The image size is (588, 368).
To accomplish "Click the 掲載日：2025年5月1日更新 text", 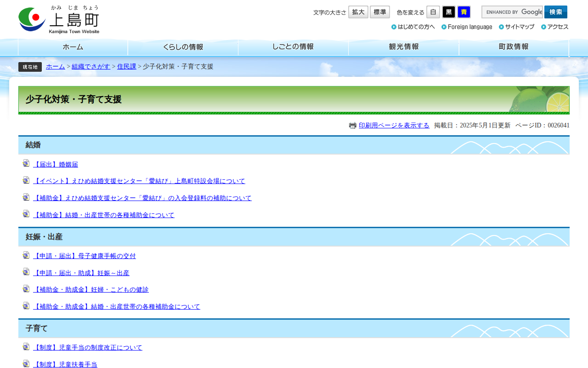I will click(472, 126).
